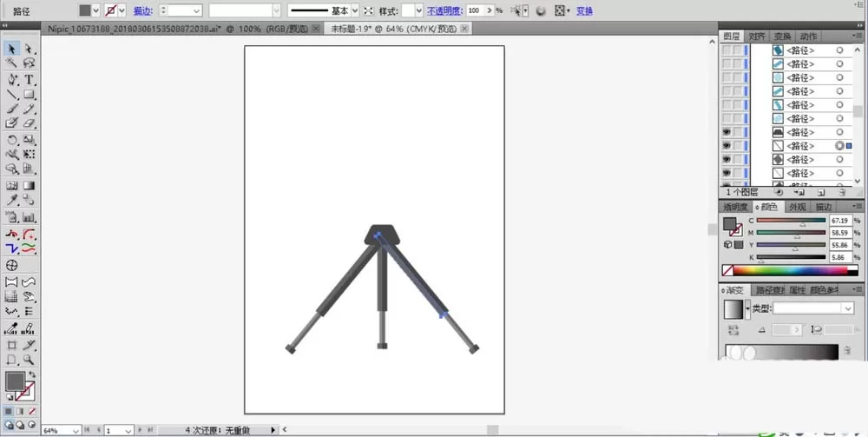Select the Pen tool
The image size is (868, 437).
coord(12,79)
